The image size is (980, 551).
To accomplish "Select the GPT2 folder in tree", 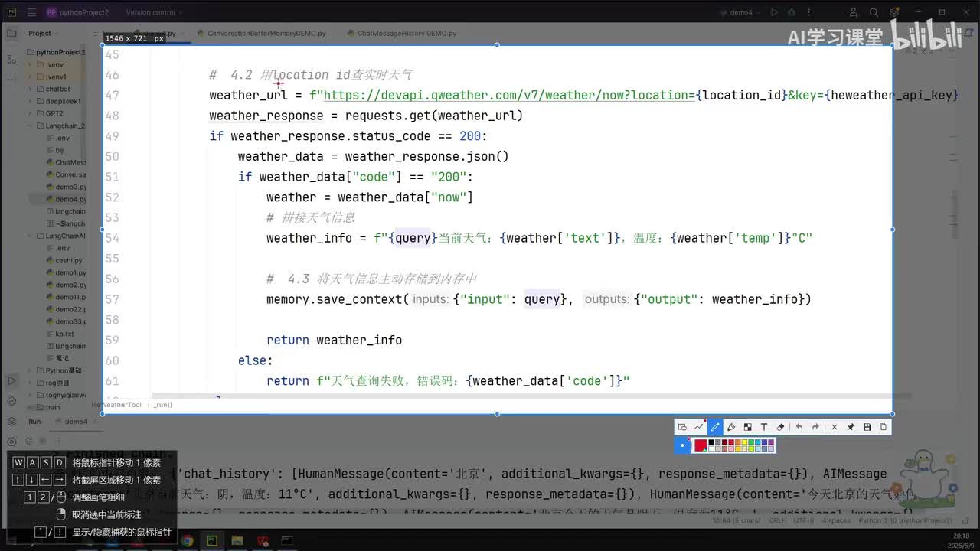I will 51,113.
